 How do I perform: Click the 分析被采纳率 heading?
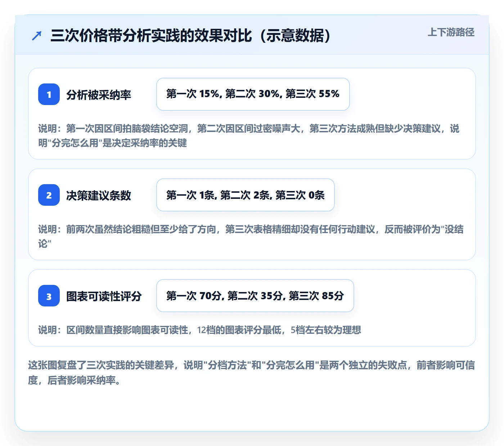tap(99, 95)
